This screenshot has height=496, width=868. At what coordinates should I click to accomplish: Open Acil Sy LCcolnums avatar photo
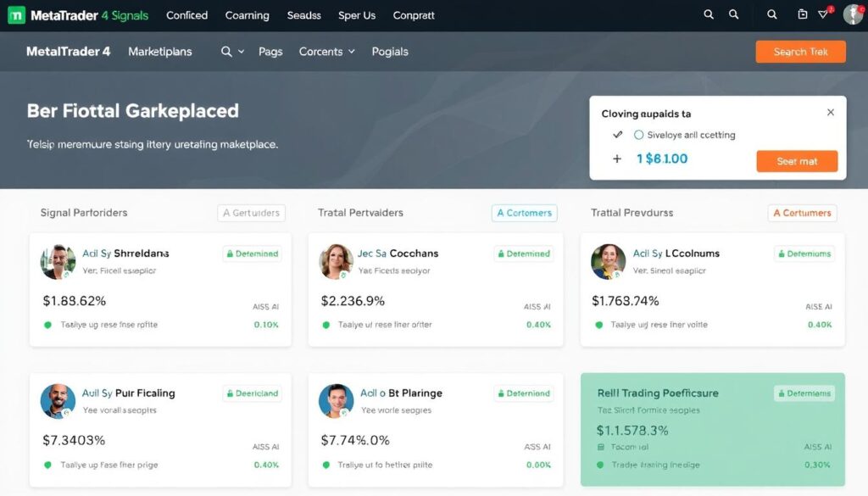coord(608,261)
